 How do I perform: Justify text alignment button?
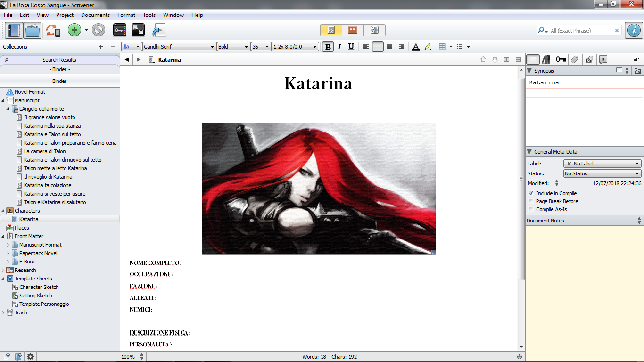389,47
